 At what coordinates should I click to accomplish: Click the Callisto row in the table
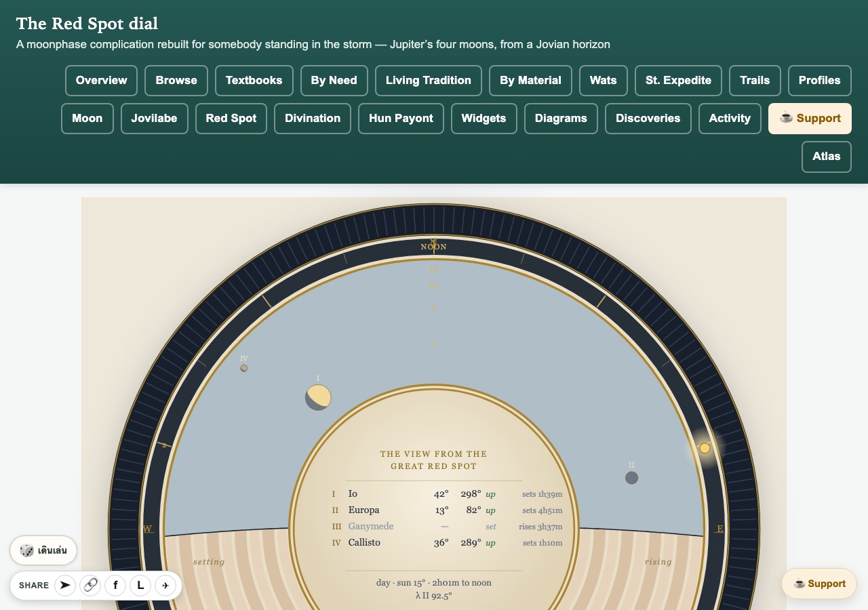(447, 543)
